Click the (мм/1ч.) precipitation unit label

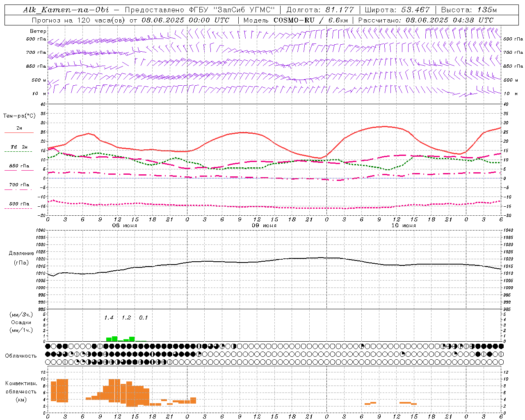click(x=21, y=330)
